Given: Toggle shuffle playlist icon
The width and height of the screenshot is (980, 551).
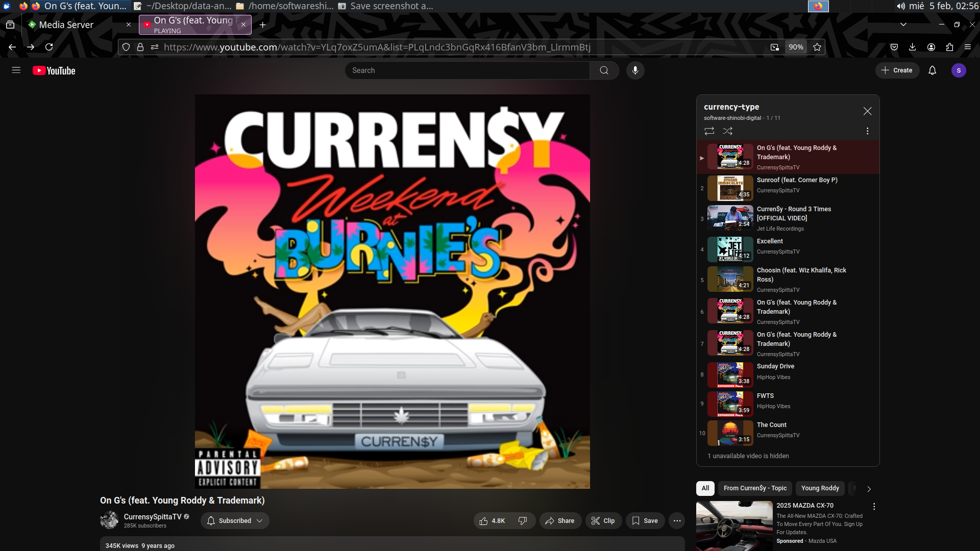Looking at the screenshot, I should pyautogui.click(x=728, y=131).
